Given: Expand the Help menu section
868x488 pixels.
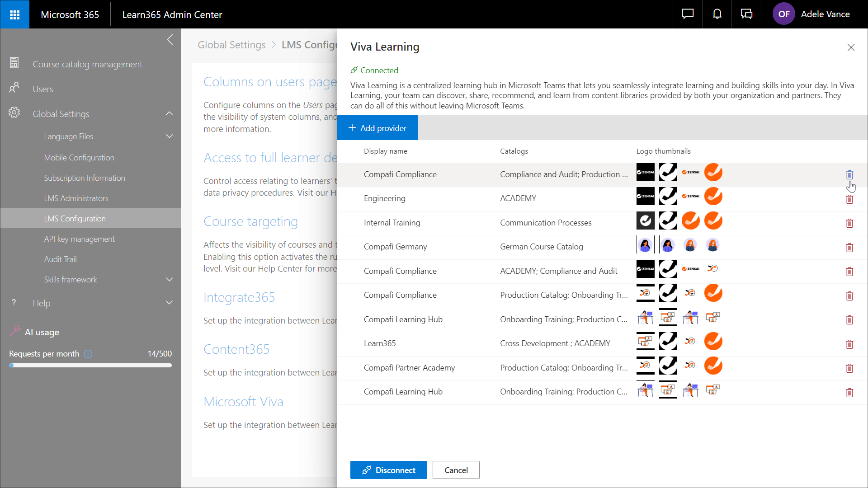Looking at the screenshot, I should pyautogui.click(x=170, y=303).
